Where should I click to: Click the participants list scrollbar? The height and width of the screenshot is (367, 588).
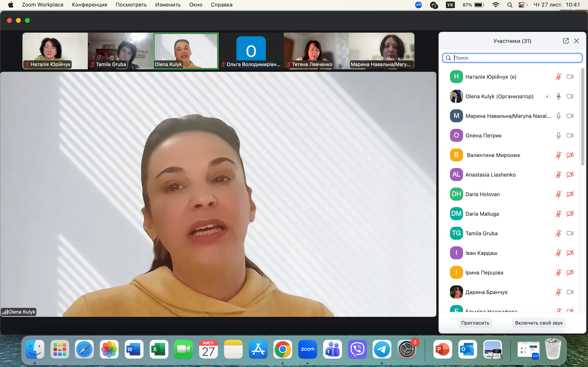pos(582,116)
